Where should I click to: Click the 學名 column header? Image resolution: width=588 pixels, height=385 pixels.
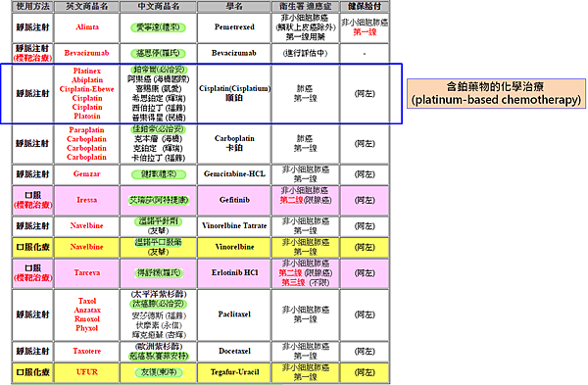(x=234, y=7)
